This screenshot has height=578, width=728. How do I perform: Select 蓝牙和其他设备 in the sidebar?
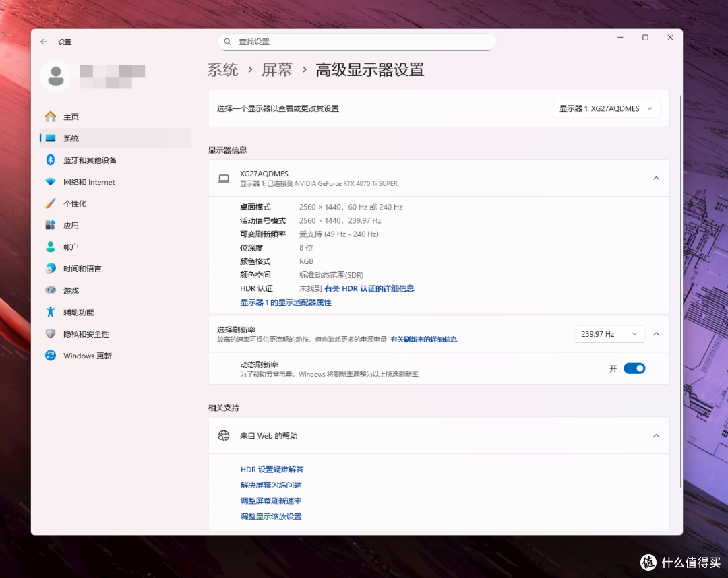tap(116, 160)
